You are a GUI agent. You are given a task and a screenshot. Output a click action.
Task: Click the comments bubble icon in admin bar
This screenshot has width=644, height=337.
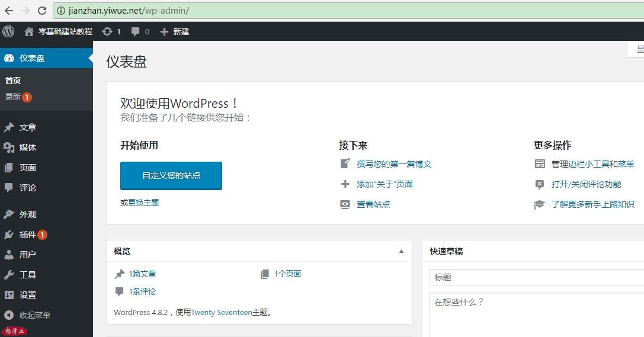point(135,31)
